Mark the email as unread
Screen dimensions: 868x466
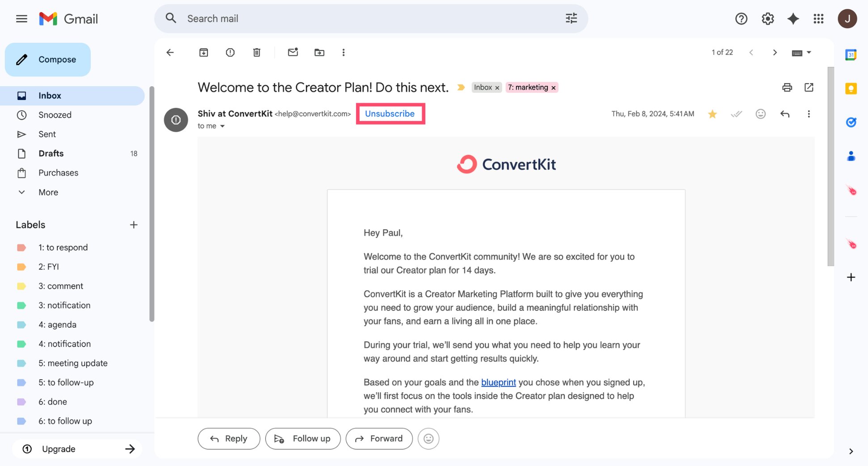click(293, 52)
